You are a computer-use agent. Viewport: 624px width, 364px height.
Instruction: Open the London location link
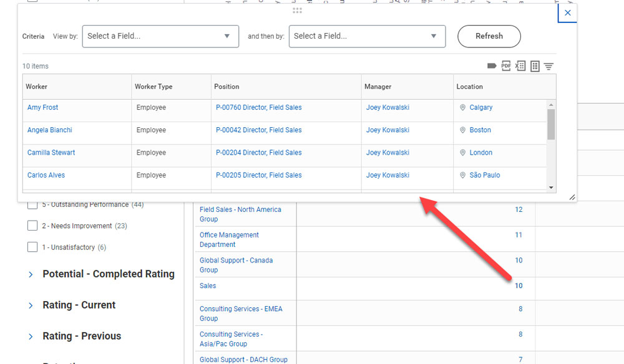(x=480, y=153)
